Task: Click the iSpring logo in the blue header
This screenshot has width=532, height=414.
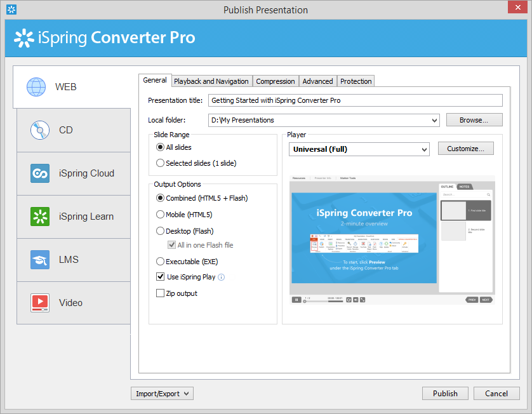Action: coord(23,37)
